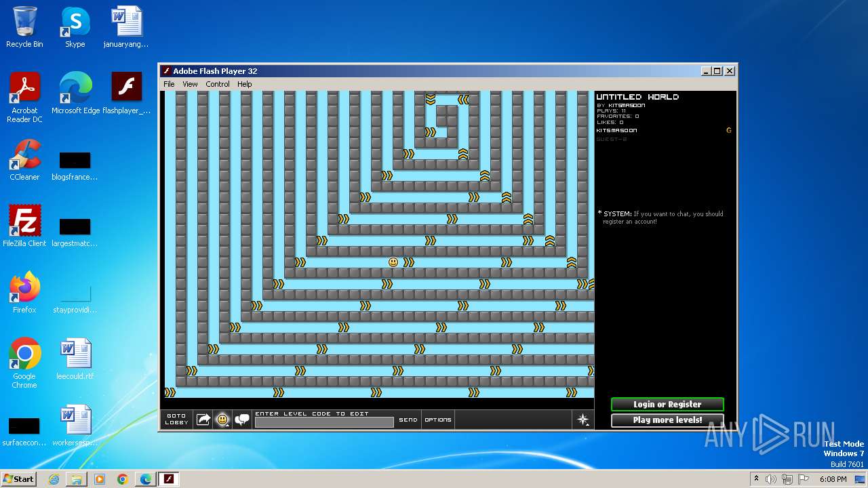Image resolution: width=868 pixels, height=488 pixels.
Task: Open File Explorer from taskbar
Action: pyautogui.click(x=77, y=479)
